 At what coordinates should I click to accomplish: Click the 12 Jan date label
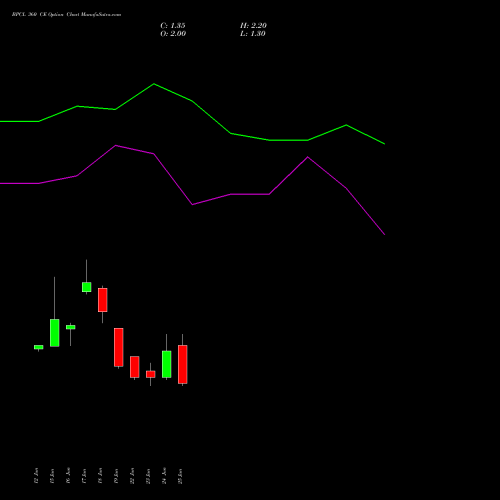(x=36, y=476)
